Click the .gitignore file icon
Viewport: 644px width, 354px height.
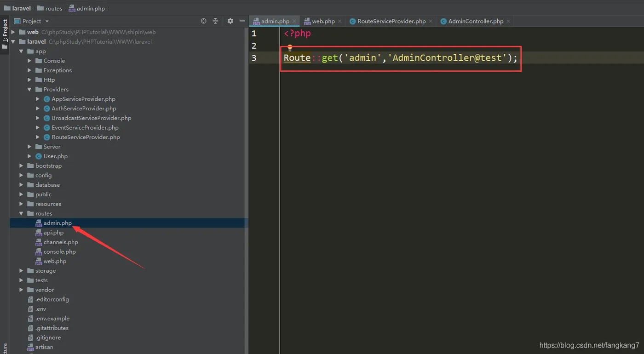(31, 337)
